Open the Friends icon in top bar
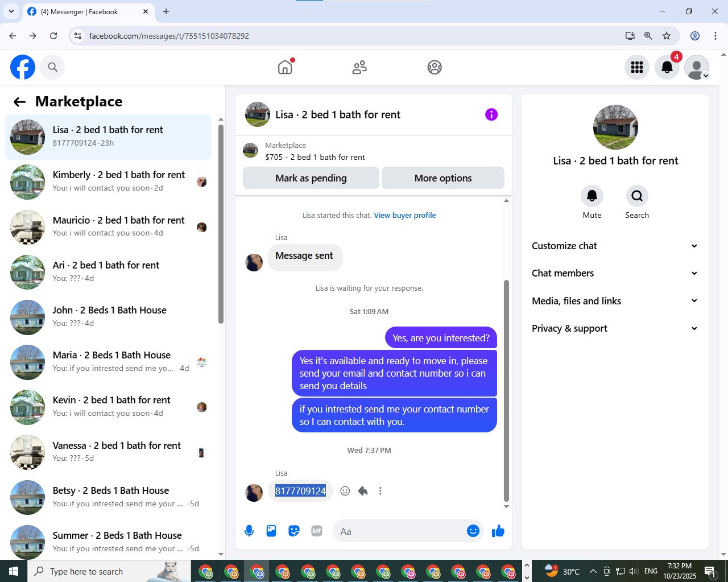The image size is (728, 582). 359,67
